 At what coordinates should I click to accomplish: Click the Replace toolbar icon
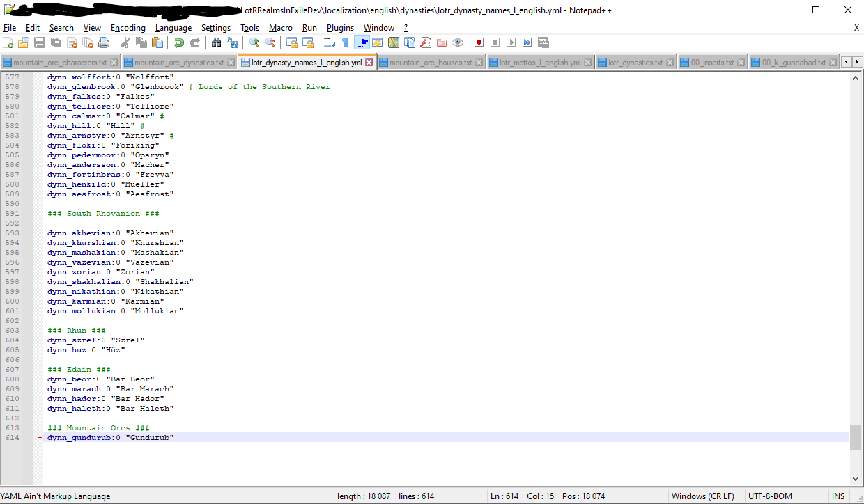click(x=233, y=42)
